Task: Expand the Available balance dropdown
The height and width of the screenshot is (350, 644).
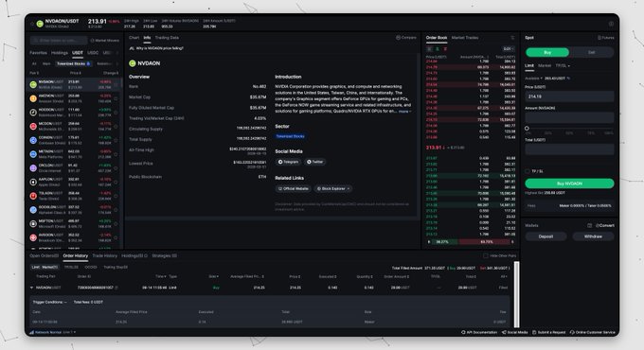Action: pyautogui.click(x=533, y=78)
